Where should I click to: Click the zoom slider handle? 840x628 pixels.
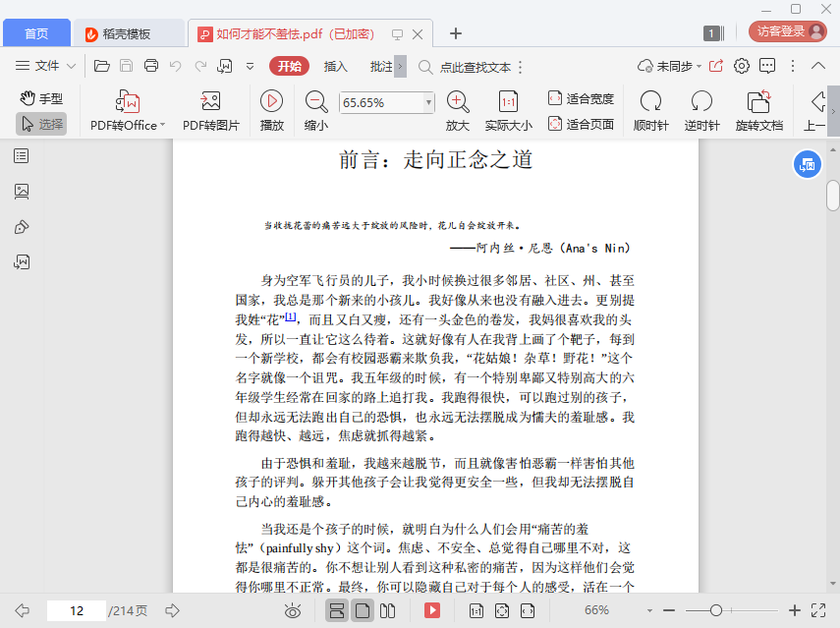point(715,610)
